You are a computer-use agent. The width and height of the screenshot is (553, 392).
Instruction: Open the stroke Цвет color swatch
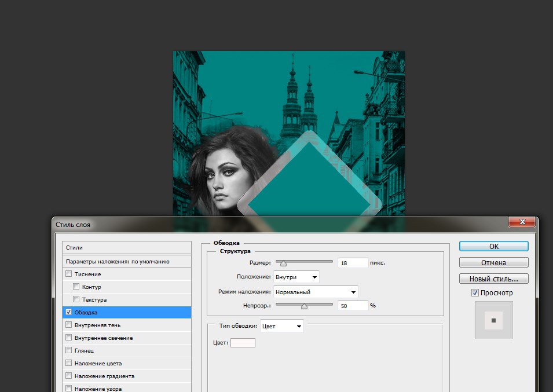tap(243, 343)
